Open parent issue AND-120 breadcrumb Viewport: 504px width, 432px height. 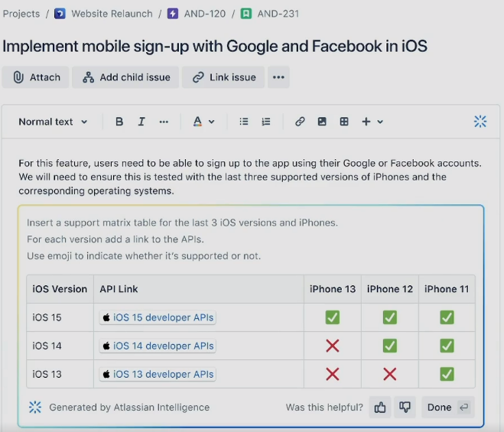205,14
